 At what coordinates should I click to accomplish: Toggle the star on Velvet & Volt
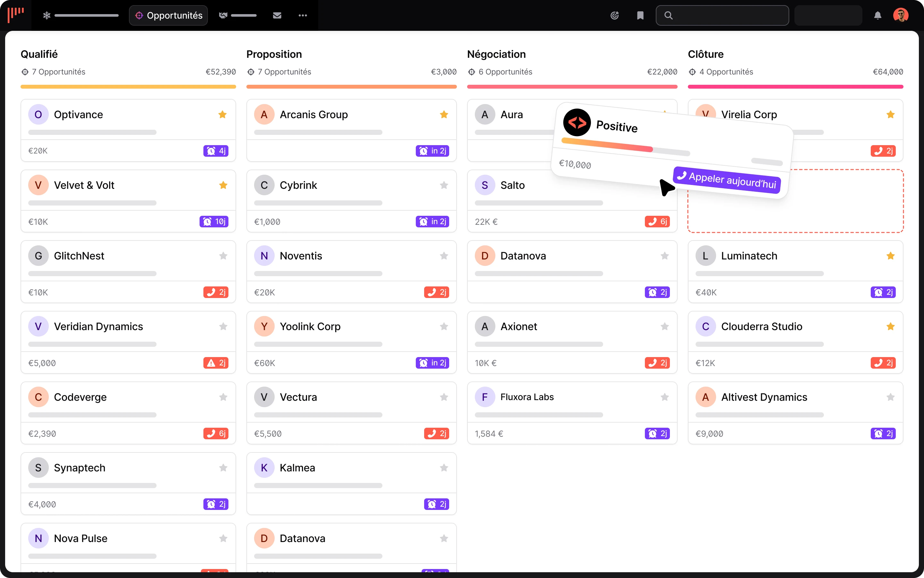[223, 185]
